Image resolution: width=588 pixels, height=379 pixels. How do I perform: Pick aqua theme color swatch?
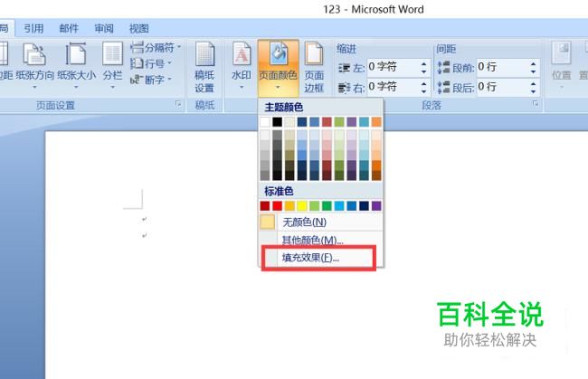[x=365, y=121]
